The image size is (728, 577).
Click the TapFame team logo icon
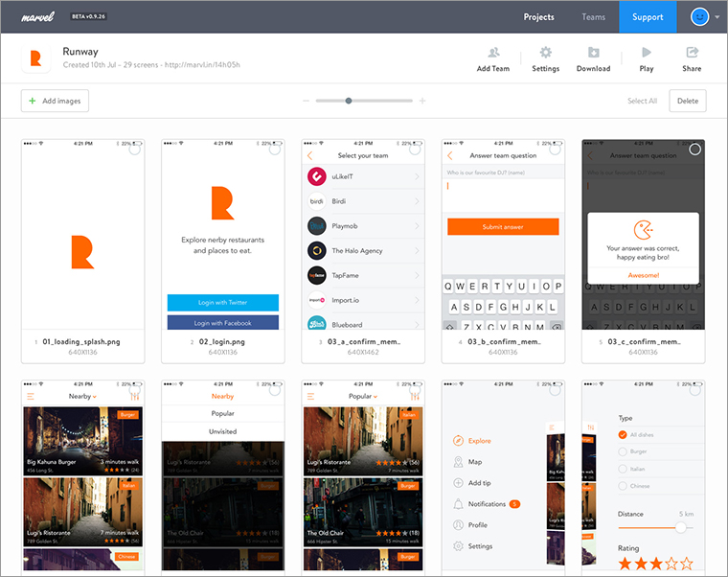pos(317,275)
